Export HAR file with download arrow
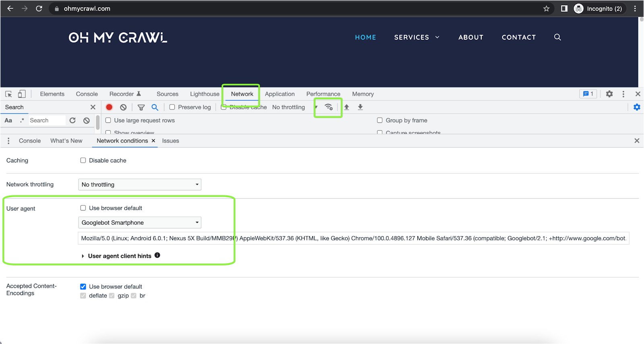This screenshot has height=344, width=644. point(360,107)
